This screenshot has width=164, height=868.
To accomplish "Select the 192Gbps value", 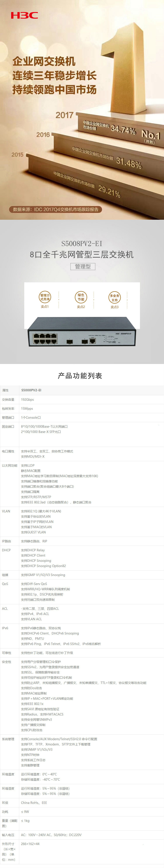I will coord(27,400).
